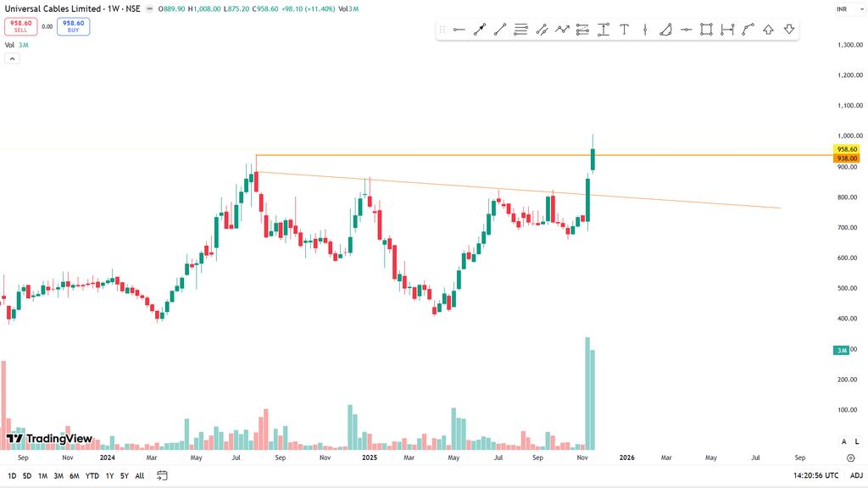
Task: Switch to All time range
Action: point(140,476)
